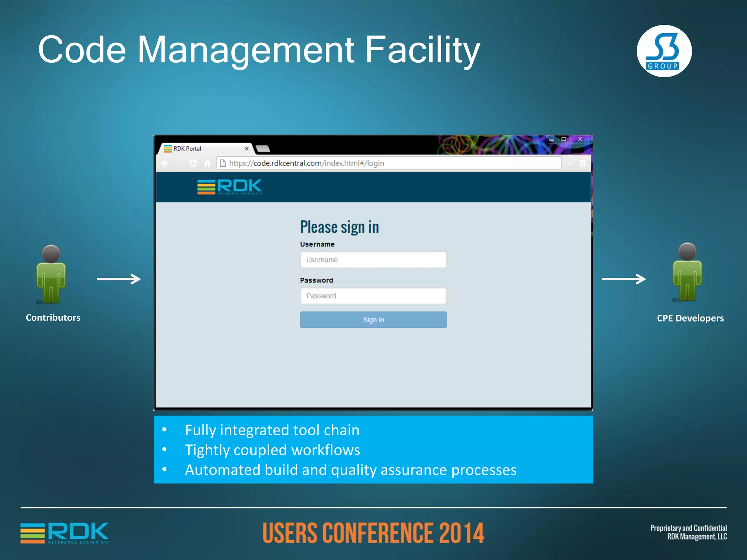Click the page icon in address bar
This screenshot has height=560, width=747.
(223, 163)
